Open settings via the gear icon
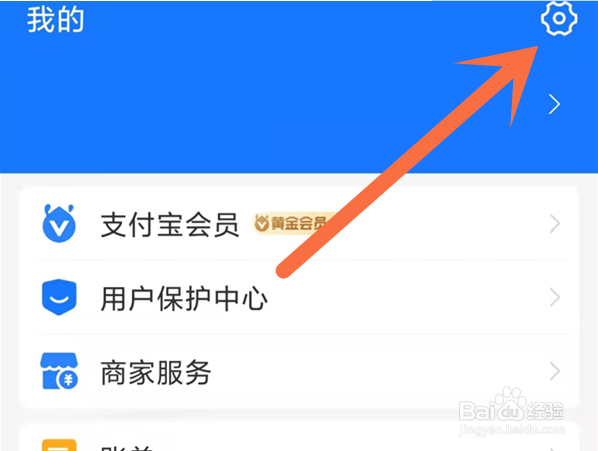This screenshot has width=598, height=451. pyautogui.click(x=559, y=18)
